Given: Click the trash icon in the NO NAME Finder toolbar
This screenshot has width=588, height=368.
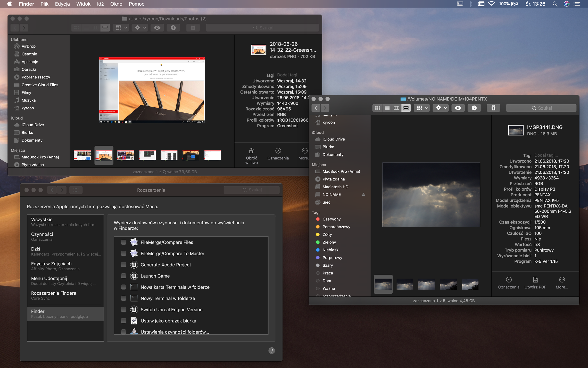Looking at the screenshot, I should [x=493, y=108].
